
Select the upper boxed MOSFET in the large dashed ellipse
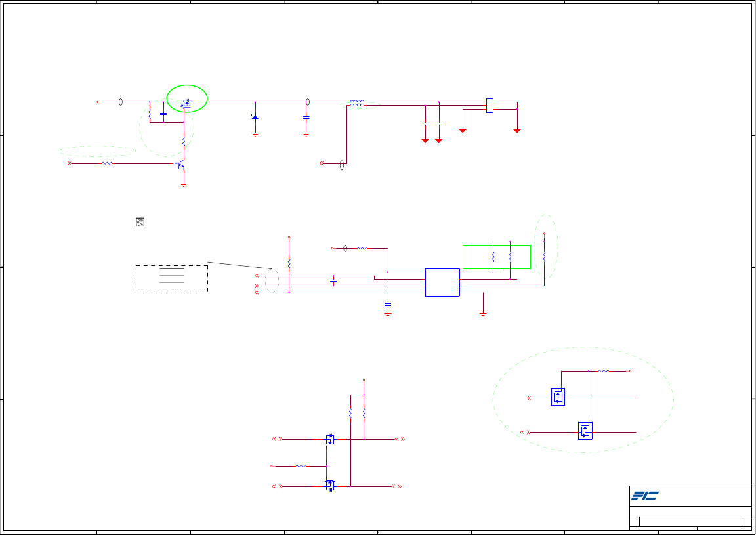[x=558, y=396]
